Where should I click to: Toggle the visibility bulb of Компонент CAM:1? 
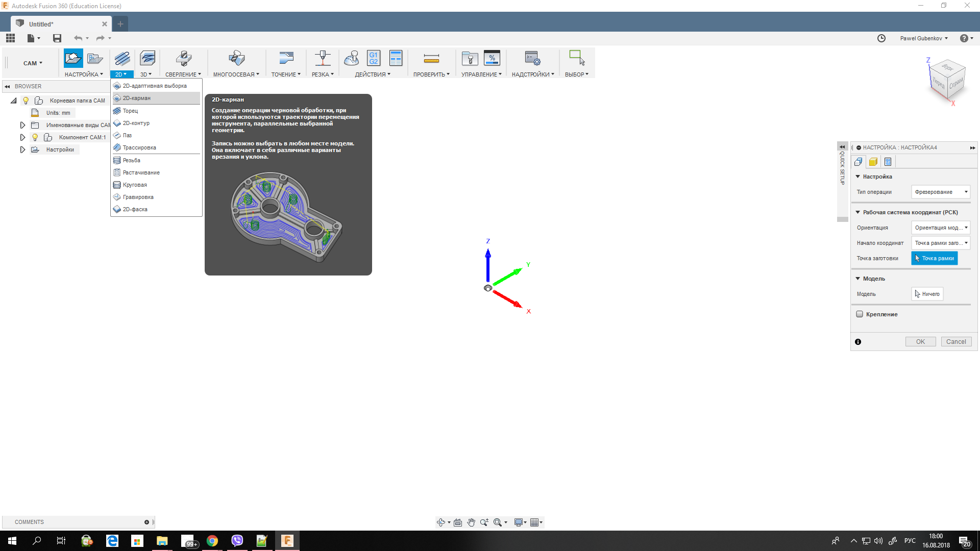click(35, 137)
